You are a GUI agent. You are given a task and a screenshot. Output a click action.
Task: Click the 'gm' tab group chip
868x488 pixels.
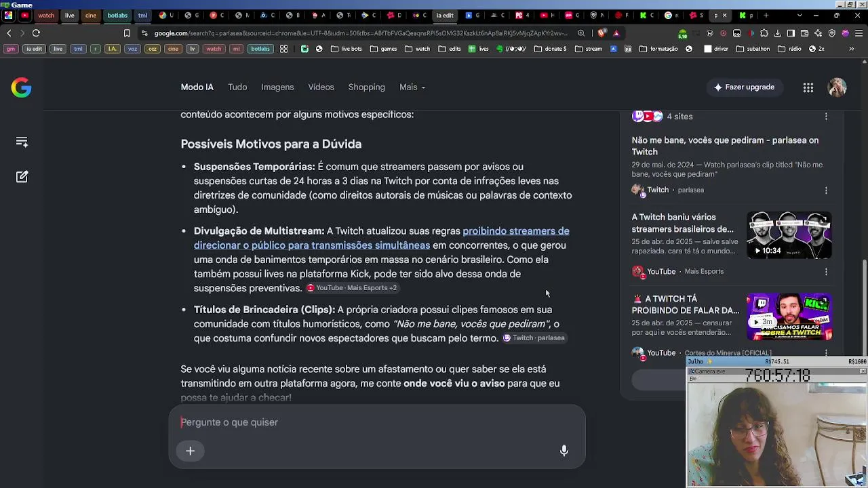[x=10, y=49]
